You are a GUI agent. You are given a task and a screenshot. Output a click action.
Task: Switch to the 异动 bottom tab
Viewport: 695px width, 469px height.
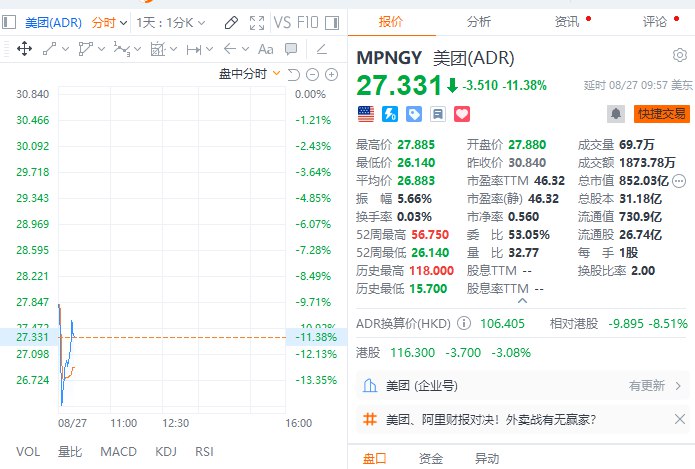tap(487, 458)
